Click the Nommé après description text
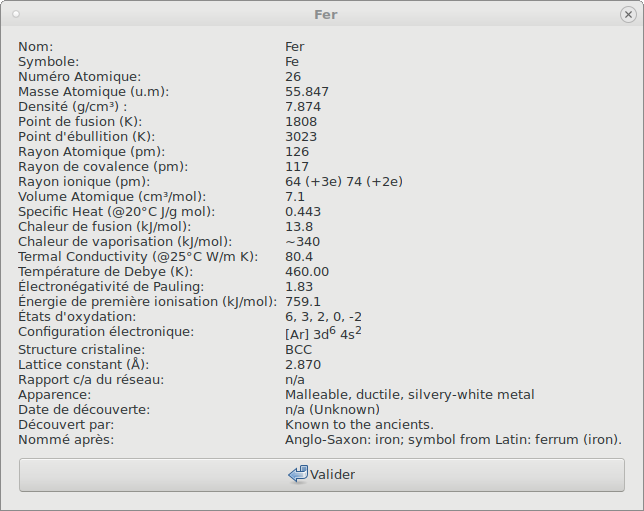 point(453,440)
